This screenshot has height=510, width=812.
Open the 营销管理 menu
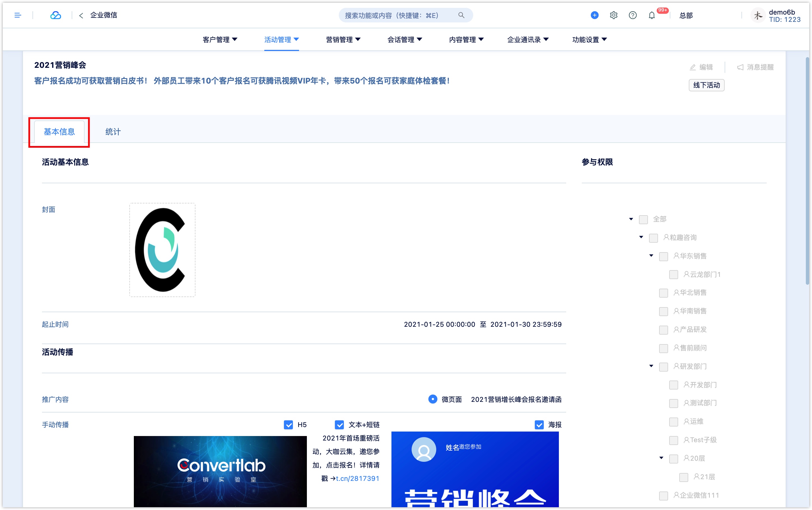click(x=343, y=40)
